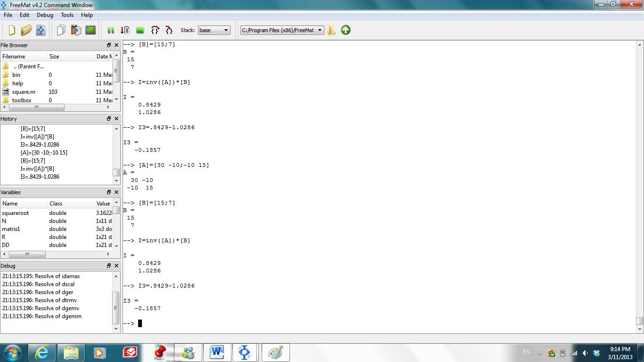Open the Tools menu

coord(67,15)
